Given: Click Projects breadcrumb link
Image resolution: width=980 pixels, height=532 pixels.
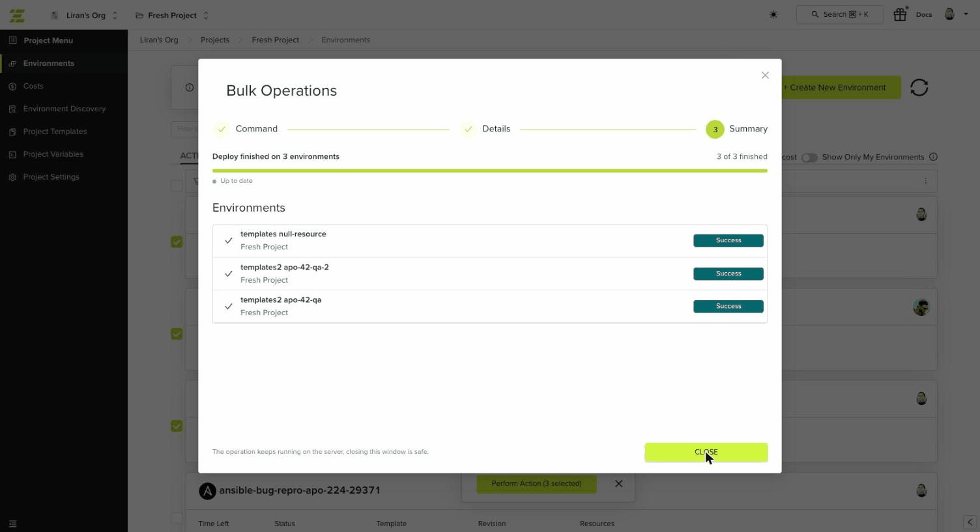Looking at the screenshot, I should pos(215,40).
